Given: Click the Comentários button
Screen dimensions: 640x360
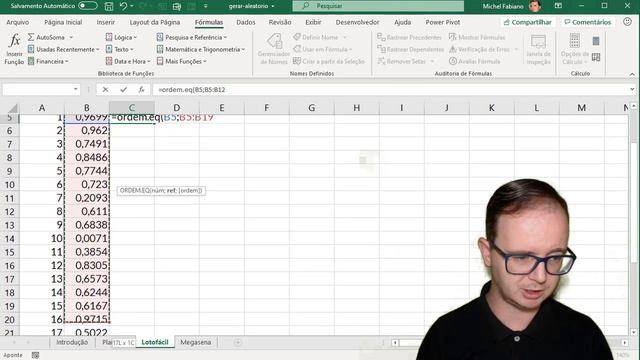Looking at the screenshot, I should [x=587, y=22].
